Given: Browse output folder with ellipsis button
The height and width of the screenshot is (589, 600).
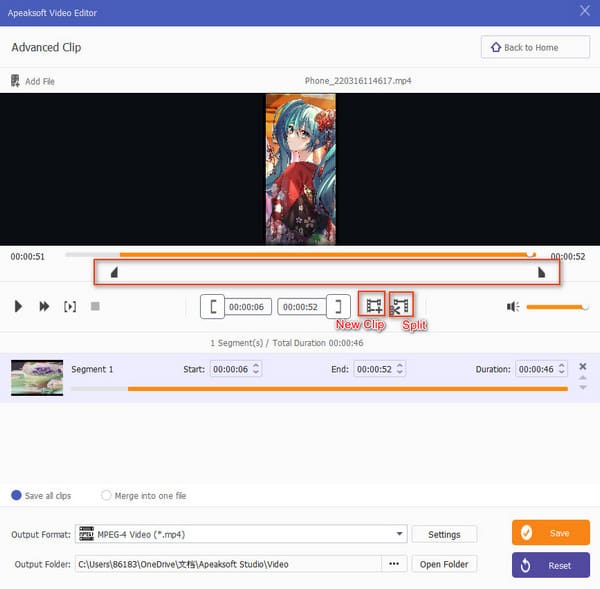Looking at the screenshot, I should tap(394, 564).
